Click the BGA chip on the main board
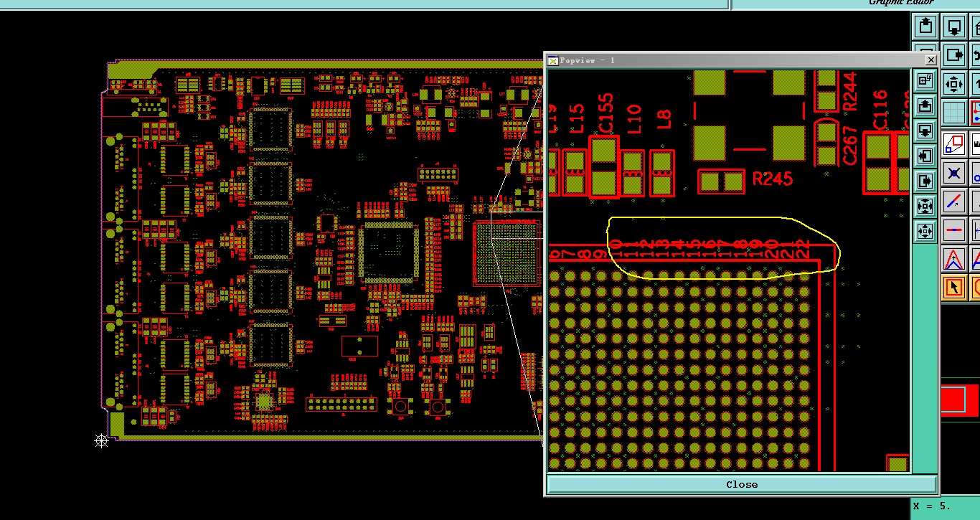 click(x=507, y=253)
